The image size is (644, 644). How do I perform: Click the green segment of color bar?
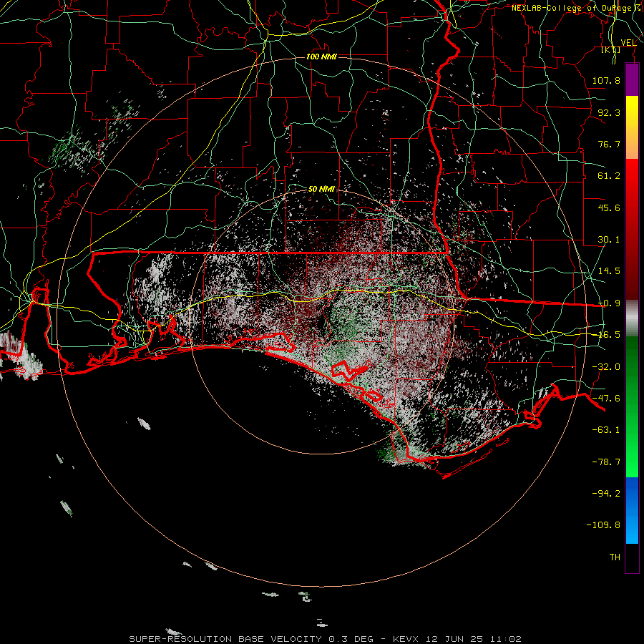tap(632, 407)
